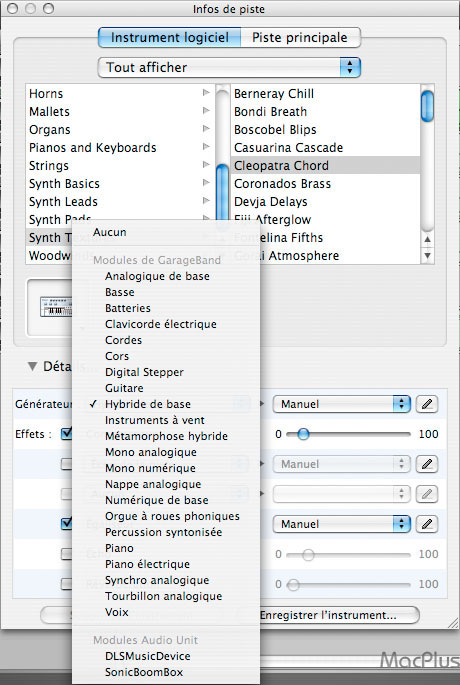Expand the Organs category arrow
Screen dimensions: 460x685
[206, 128]
